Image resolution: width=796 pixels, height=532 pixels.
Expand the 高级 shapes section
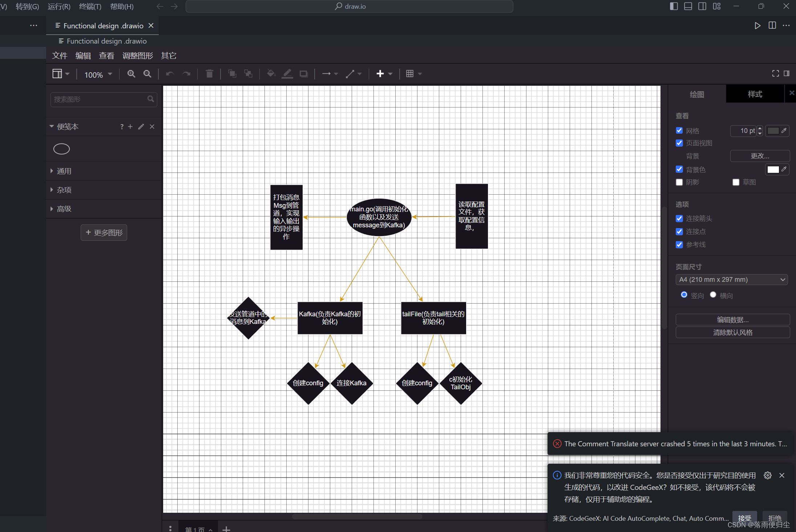(104, 209)
